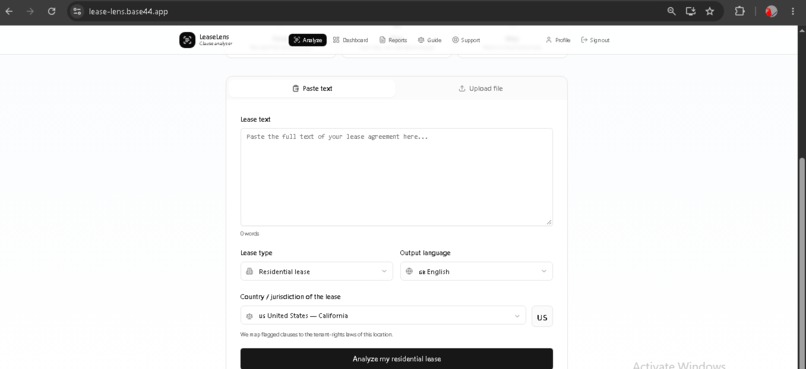
Task: Click 'Country / jurisdiction of the lease' label
Action: (x=290, y=297)
